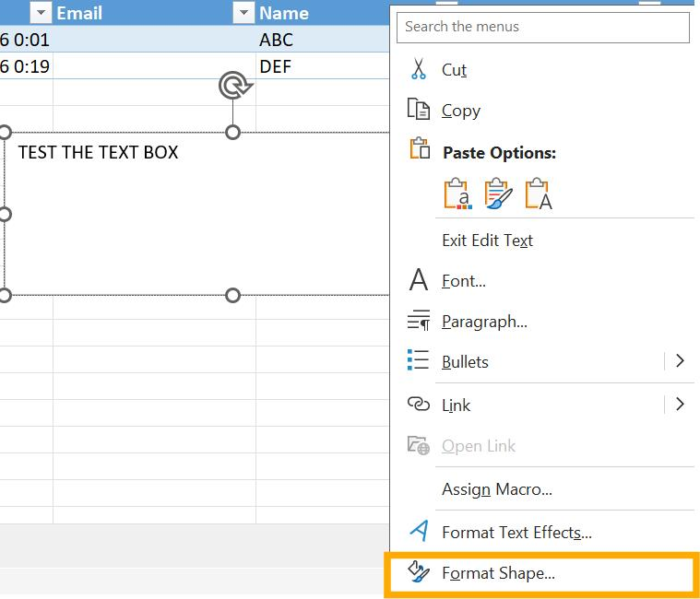Click the top-center text box resize handle

pos(233,132)
